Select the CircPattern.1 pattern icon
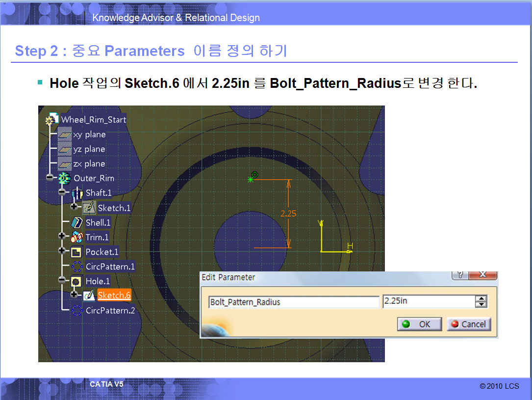This screenshot has height=400, width=532. (77, 267)
